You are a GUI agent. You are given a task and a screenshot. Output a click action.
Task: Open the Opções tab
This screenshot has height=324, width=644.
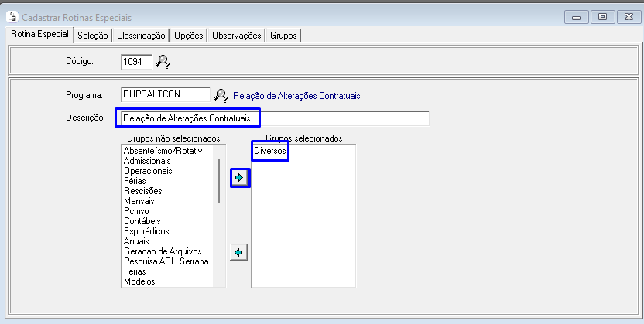pos(189,35)
